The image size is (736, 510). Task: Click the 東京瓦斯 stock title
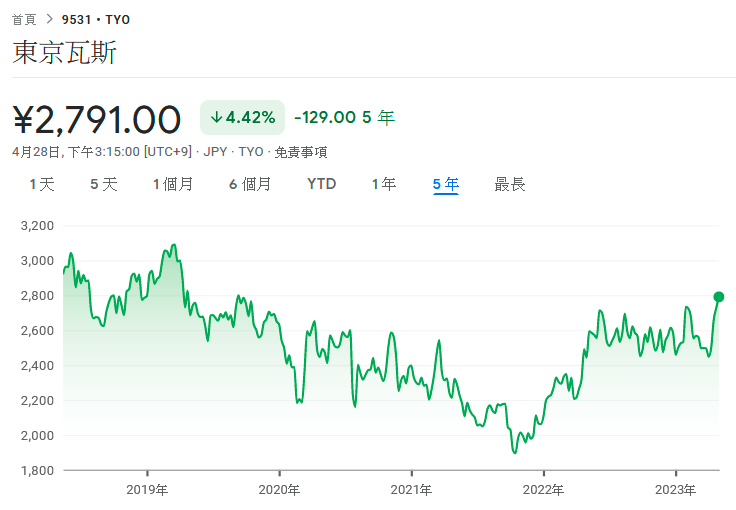pyautogui.click(x=64, y=52)
